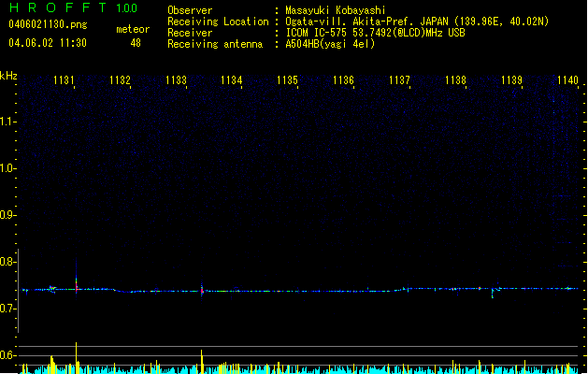Click the 1.1 kHz frequency label
The image size is (588, 374).
[x=7, y=122]
